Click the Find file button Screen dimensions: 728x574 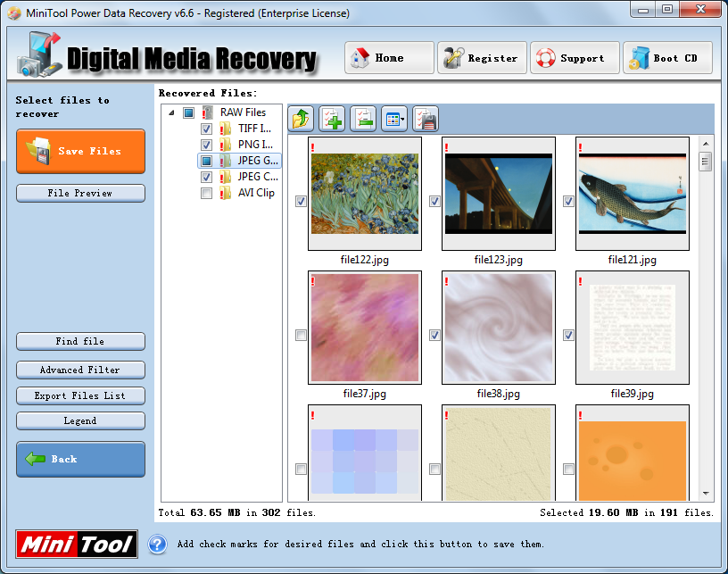click(x=81, y=341)
